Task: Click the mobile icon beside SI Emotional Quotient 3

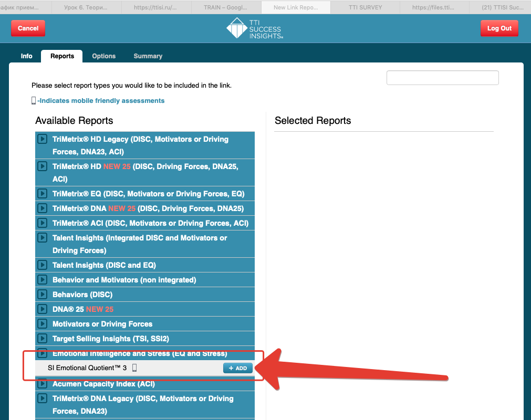Action: click(134, 368)
